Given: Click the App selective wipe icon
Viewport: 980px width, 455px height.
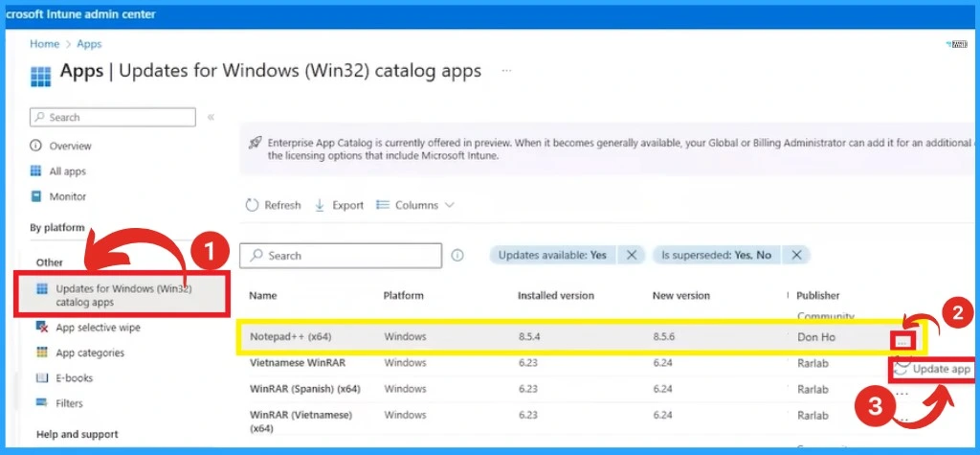Looking at the screenshot, I should click(x=42, y=328).
